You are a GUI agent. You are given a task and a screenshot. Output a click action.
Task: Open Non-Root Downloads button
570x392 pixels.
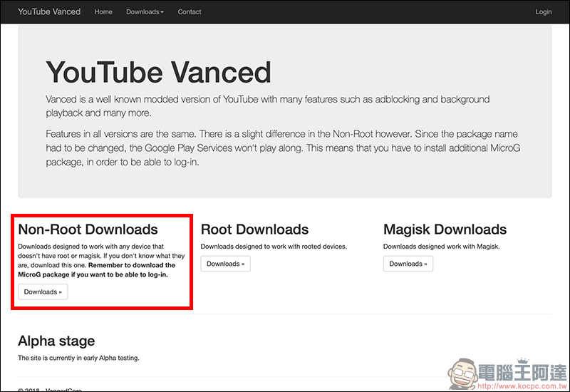point(43,292)
